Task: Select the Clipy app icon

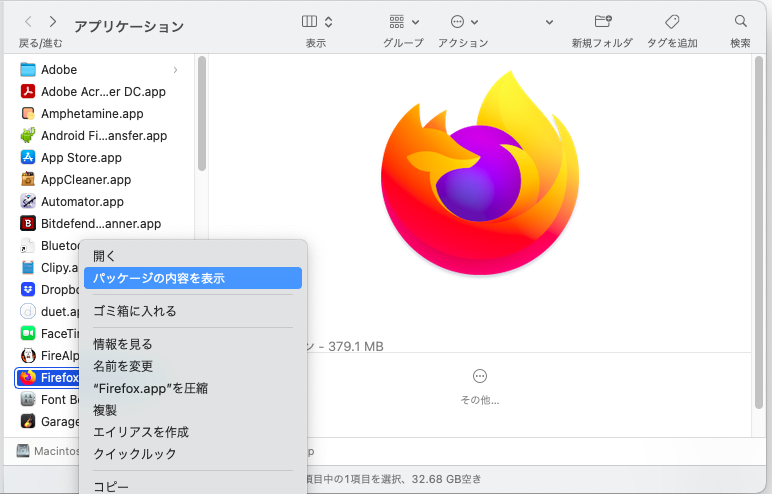Action: click(x=28, y=267)
